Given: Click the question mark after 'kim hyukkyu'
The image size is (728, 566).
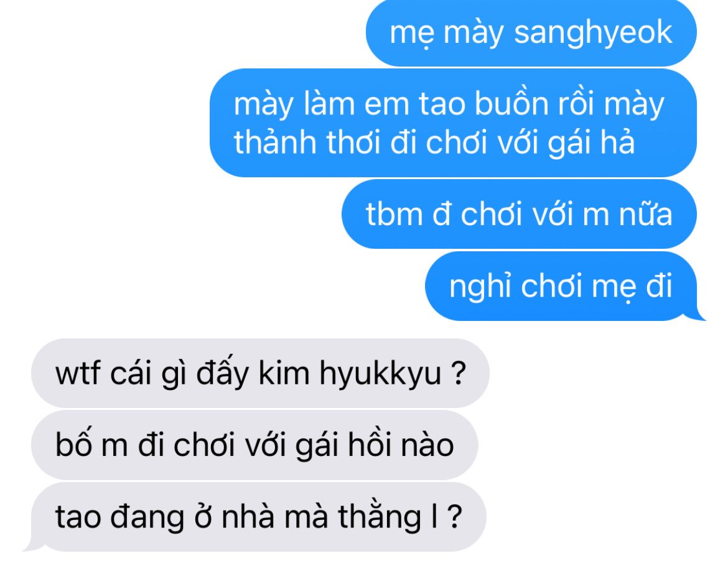Looking at the screenshot, I should coord(458,373).
